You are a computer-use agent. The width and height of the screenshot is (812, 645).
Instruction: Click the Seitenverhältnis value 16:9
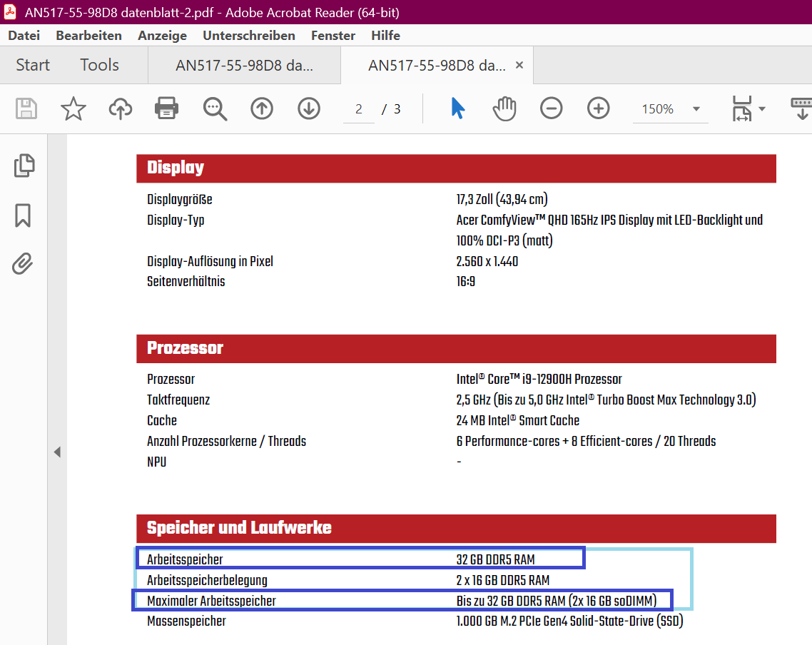click(x=465, y=282)
